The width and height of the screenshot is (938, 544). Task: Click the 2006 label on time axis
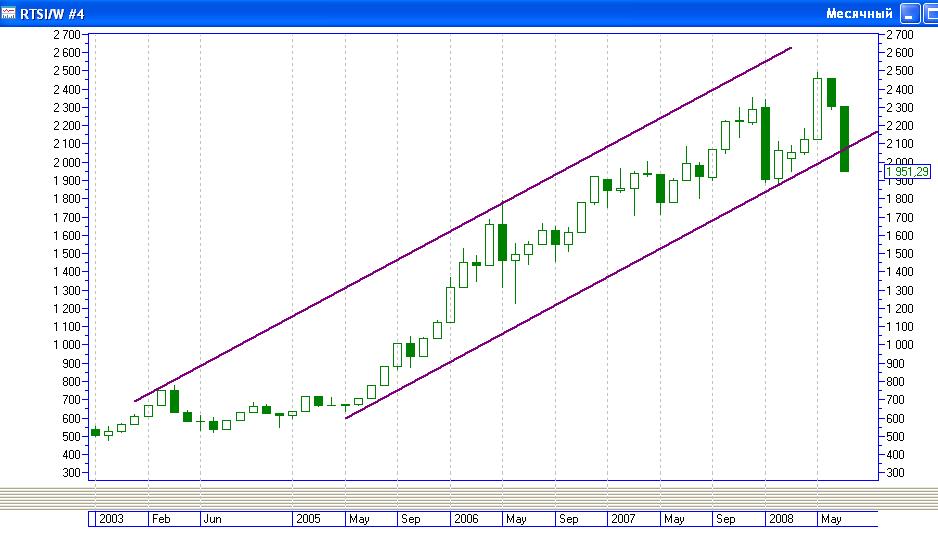click(x=467, y=519)
